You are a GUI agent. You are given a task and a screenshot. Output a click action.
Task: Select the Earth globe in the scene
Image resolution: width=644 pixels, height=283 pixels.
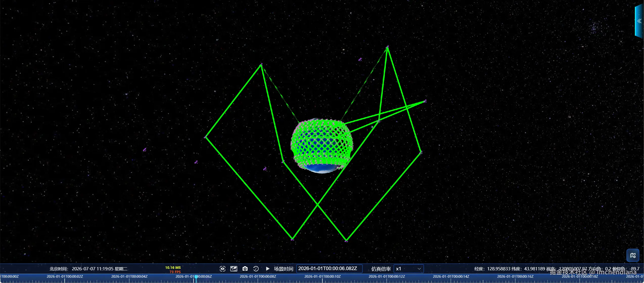[322, 146]
